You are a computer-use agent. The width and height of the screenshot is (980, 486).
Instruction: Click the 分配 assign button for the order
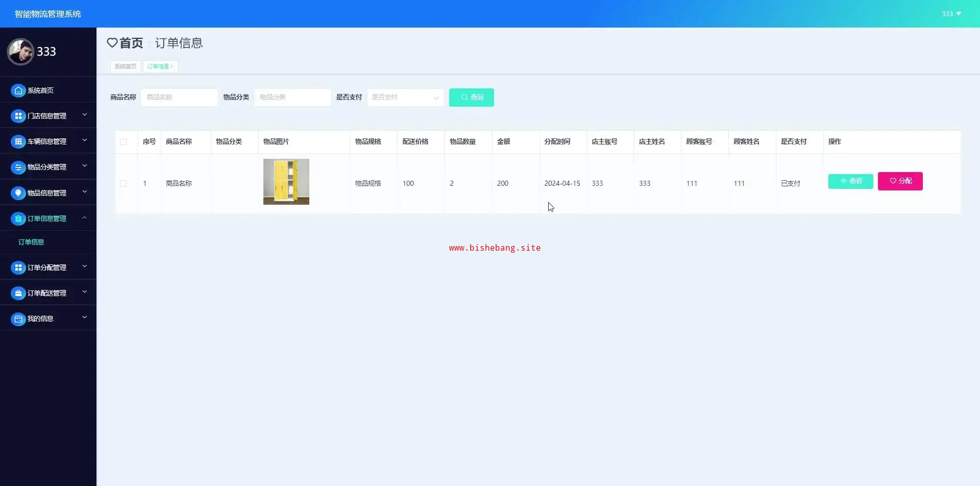click(x=900, y=181)
